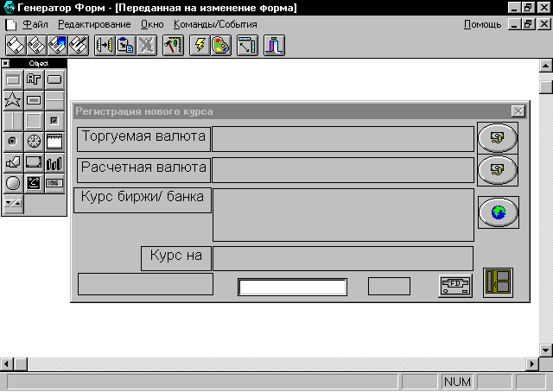553x392 pixels.
Task: Click the exit door icon in form
Action: point(497,283)
